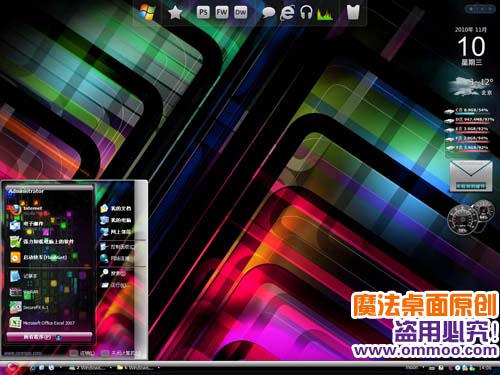
Task: Open Photoshop from the top dock
Action: click(x=203, y=13)
